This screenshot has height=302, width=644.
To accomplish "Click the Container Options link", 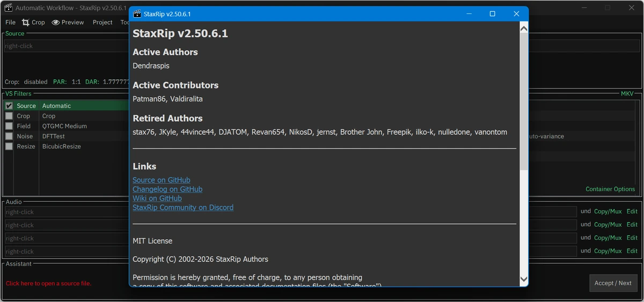I will 610,189.
